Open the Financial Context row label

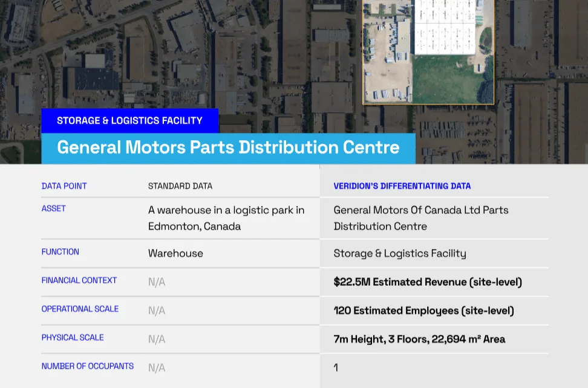coord(79,280)
